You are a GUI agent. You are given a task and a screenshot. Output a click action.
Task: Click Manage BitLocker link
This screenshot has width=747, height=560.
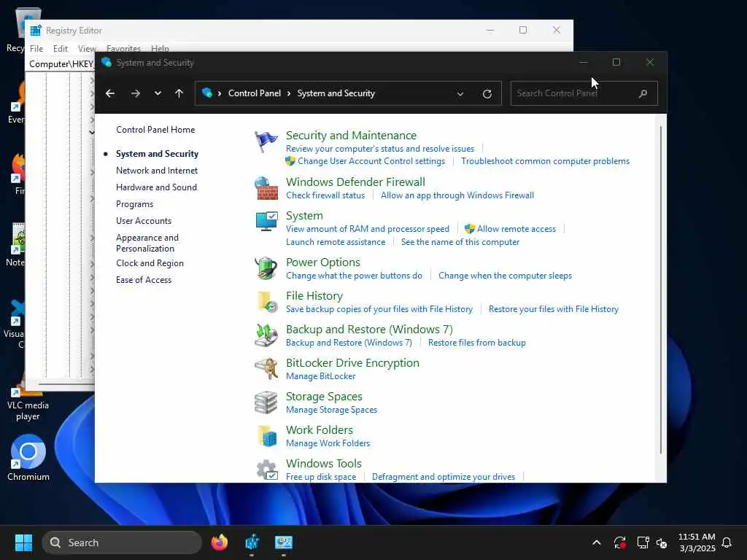coord(321,376)
